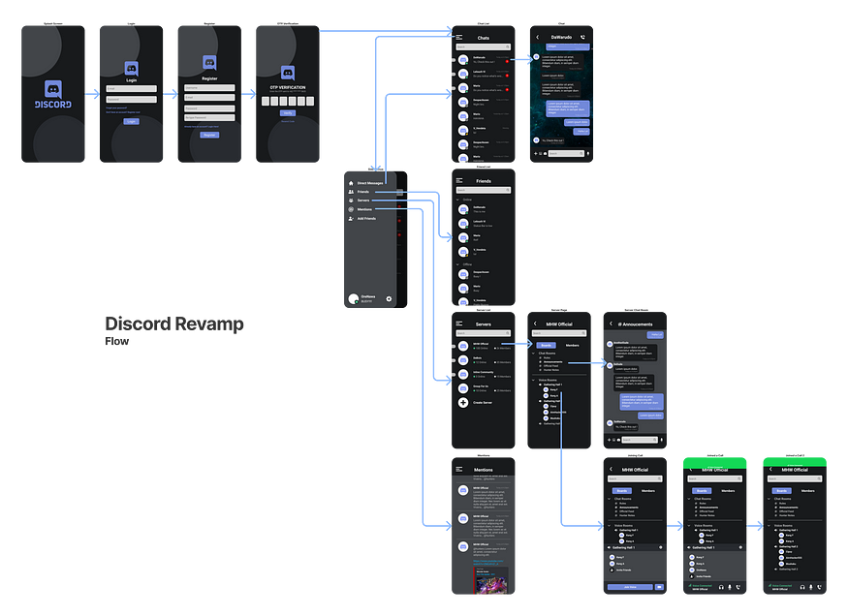Click first OTP digit box

pyautogui.click(x=266, y=101)
